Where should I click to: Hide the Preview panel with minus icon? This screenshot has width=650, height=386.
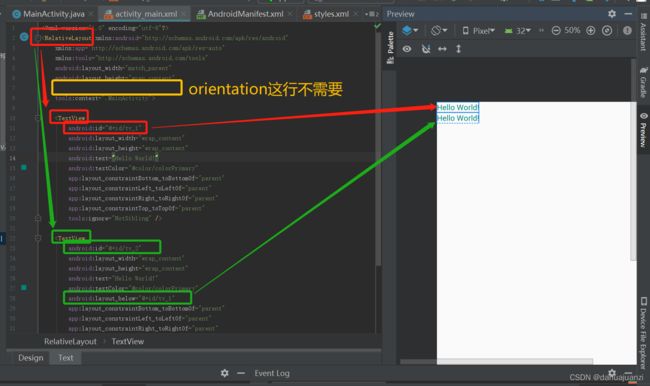click(x=628, y=14)
